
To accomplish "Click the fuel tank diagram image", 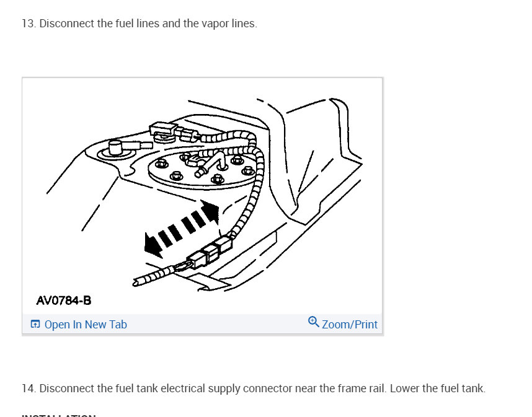I will pos(202,196).
